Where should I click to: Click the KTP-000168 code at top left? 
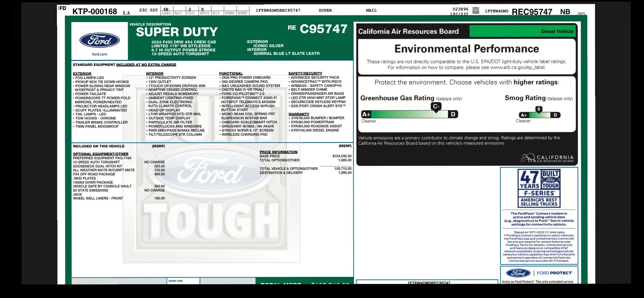(x=95, y=11)
